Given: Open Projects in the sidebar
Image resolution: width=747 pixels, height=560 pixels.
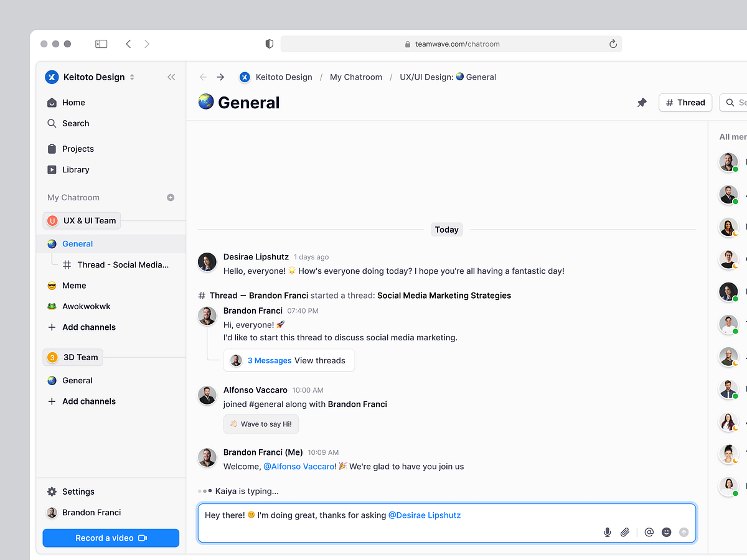Looking at the screenshot, I should [78, 149].
